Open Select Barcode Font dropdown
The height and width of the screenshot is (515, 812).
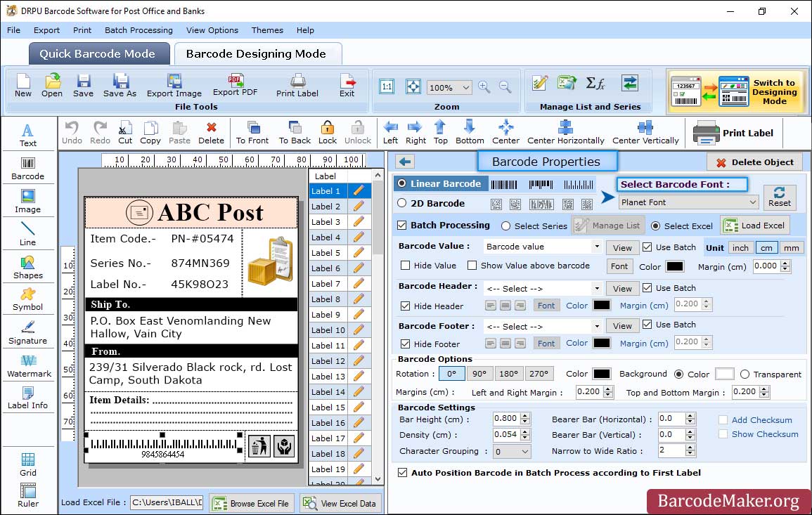click(689, 202)
